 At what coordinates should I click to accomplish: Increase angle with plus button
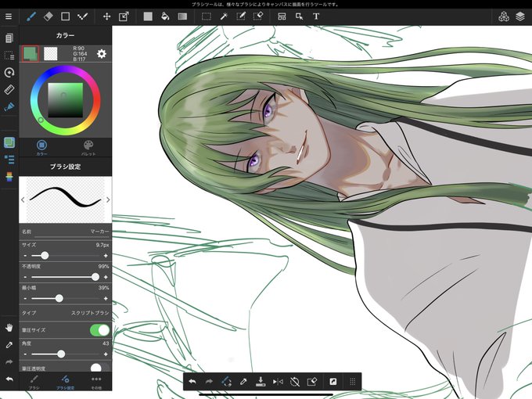tap(106, 354)
